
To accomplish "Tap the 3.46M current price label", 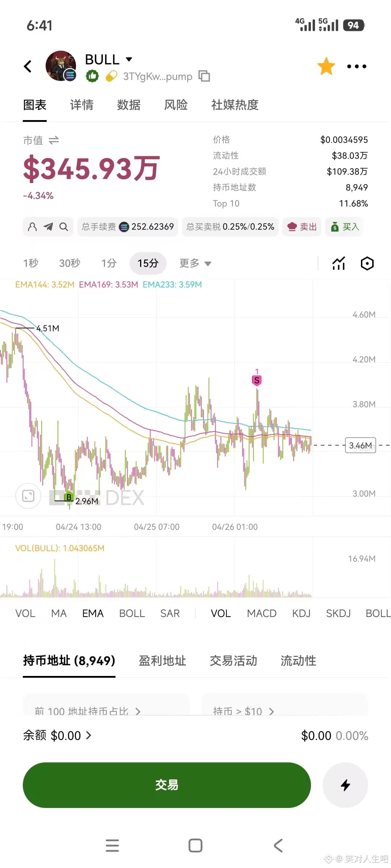I will tap(360, 445).
